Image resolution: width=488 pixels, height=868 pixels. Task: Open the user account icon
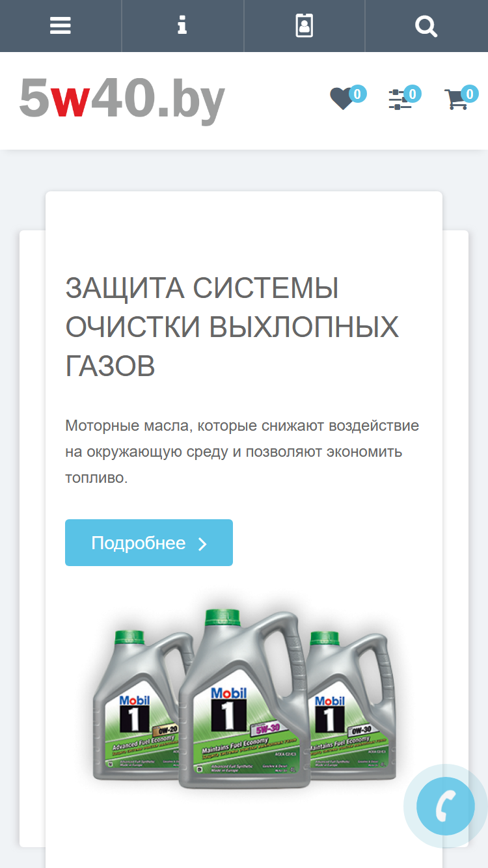(x=304, y=26)
